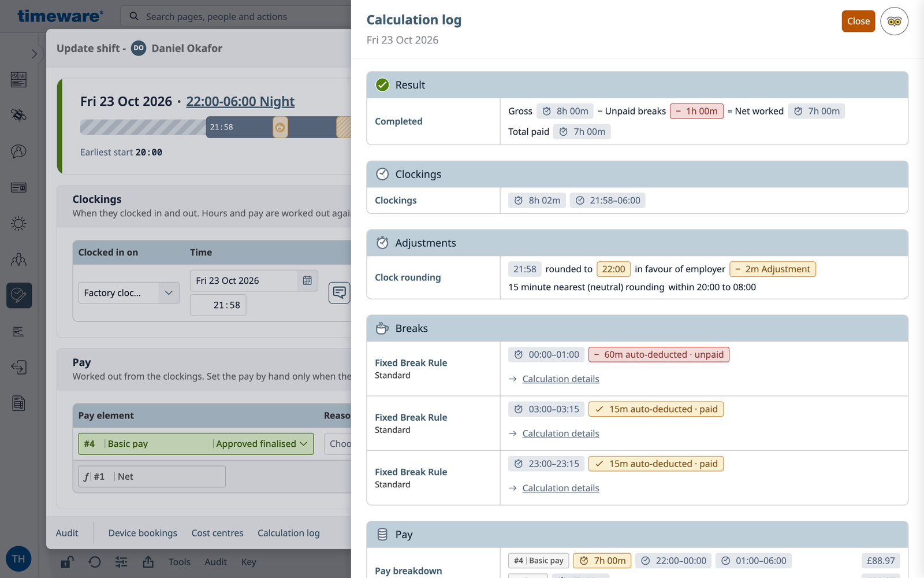Open the Factory clock dropdown
This screenshot has width=924, height=578.
pyautogui.click(x=129, y=293)
